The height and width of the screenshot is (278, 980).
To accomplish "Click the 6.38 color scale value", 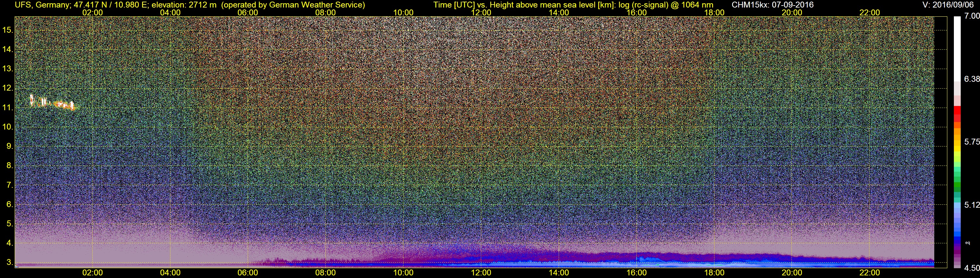I will click(972, 79).
